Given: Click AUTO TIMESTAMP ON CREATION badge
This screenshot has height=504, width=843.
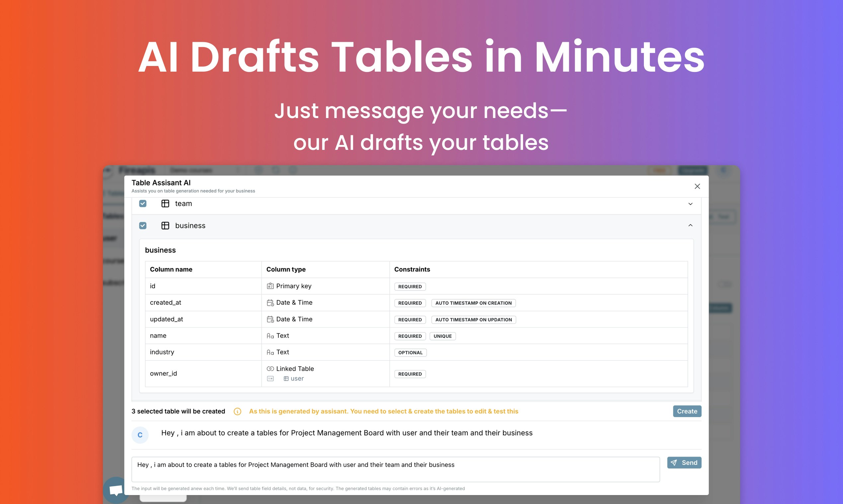Looking at the screenshot, I should 473,303.
